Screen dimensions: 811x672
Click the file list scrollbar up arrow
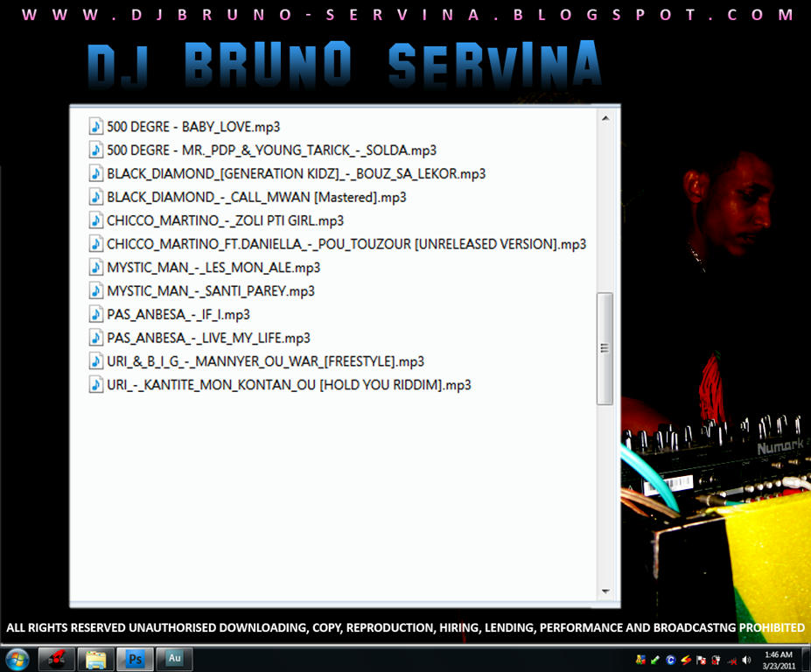[x=605, y=119]
